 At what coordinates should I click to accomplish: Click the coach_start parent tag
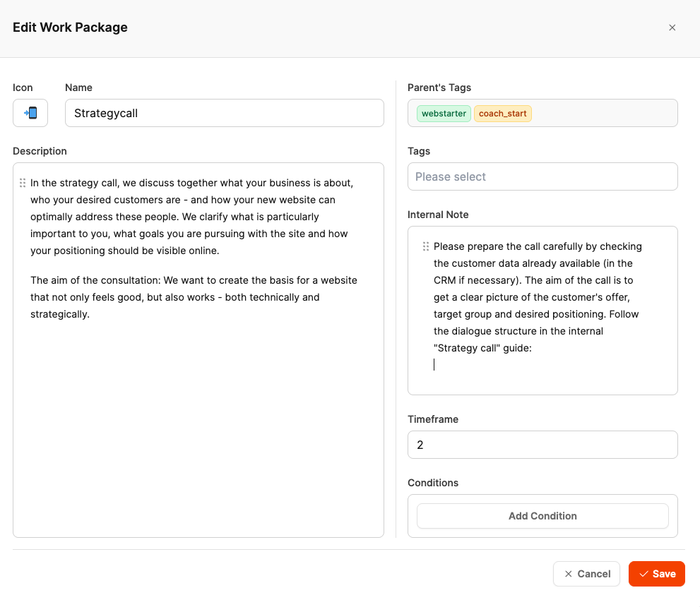(x=502, y=113)
